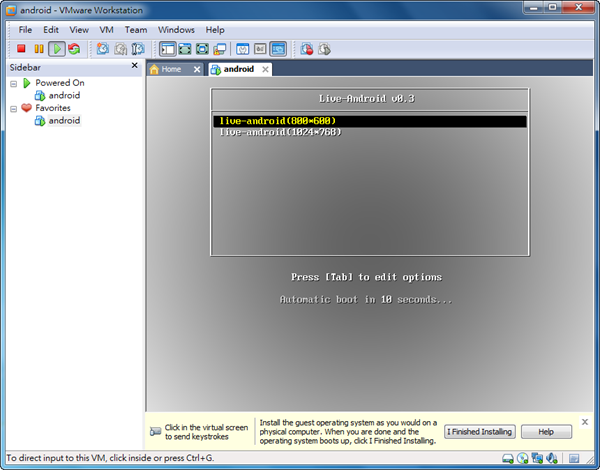Image resolution: width=600 pixels, height=470 pixels.
Task: Open the Team menu
Action: [x=136, y=30]
